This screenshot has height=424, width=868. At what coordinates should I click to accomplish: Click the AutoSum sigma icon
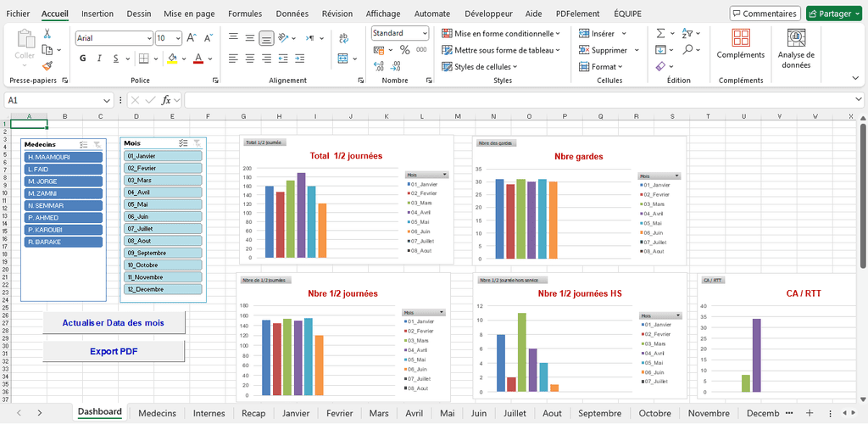(x=661, y=33)
